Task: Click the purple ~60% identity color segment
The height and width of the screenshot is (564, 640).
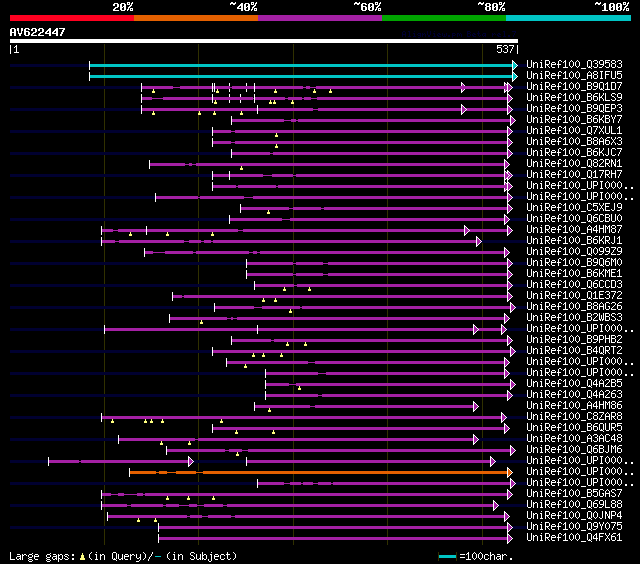Action: pyautogui.click(x=320, y=18)
